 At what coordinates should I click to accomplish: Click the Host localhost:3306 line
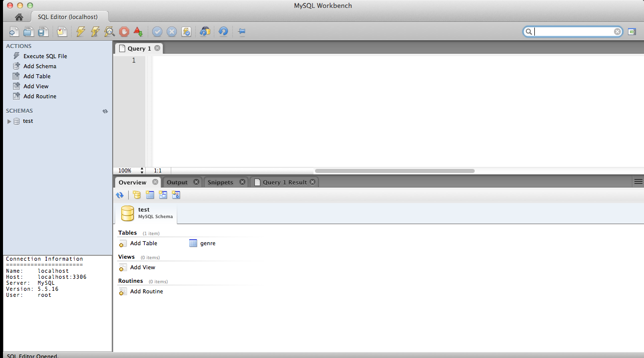pyautogui.click(x=46, y=277)
